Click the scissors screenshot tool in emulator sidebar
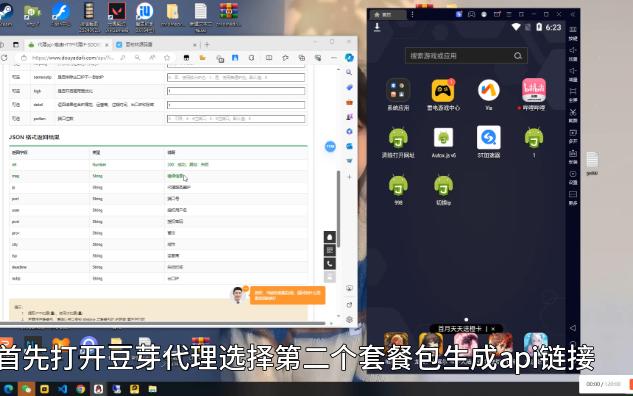The width and height of the screenshot is (633, 396). pos(573,115)
